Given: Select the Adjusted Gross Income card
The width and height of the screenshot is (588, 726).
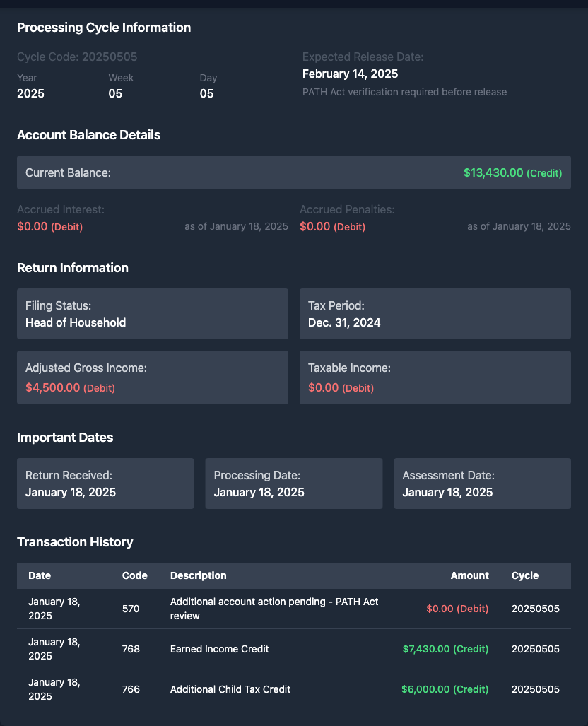Looking at the screenshot, I should pyautogui.click(x=152, y=377).
